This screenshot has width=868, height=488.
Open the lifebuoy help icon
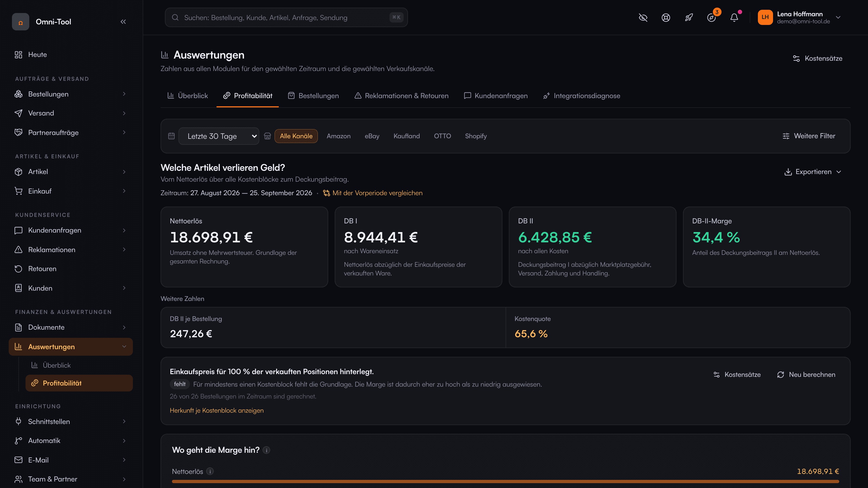point(666,18)
